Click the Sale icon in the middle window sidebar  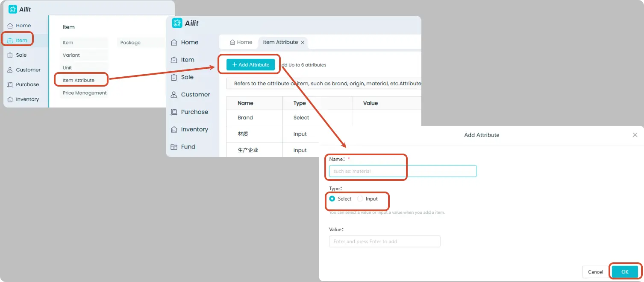174,77
